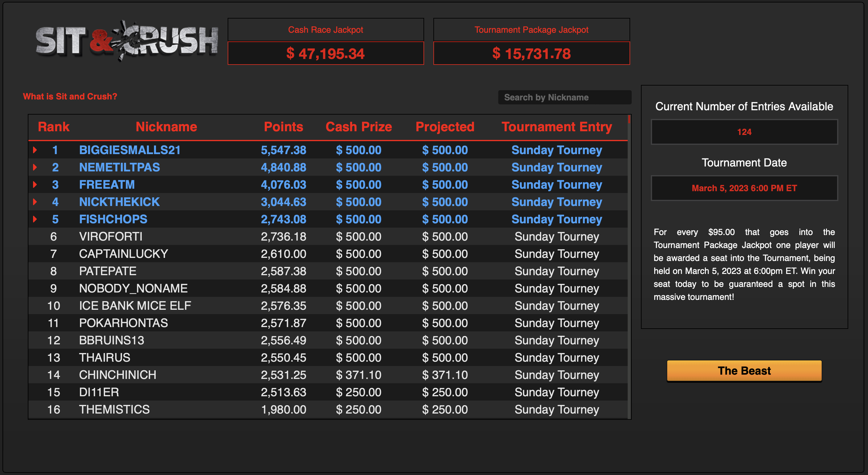This screenshot has width=868, height=475.
Task: Click the entries available value 124
Action: pos(744,132)
